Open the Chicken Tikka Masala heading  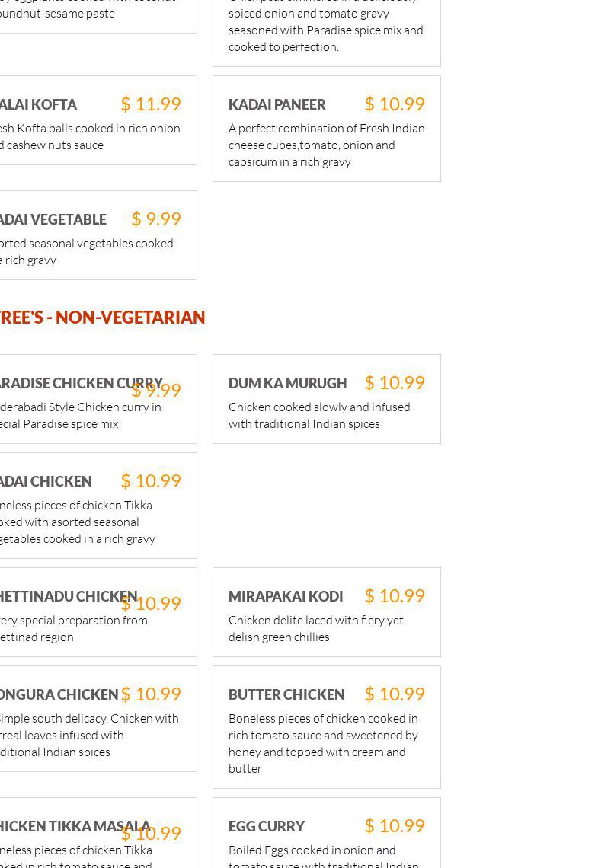[x=75, y=826]
